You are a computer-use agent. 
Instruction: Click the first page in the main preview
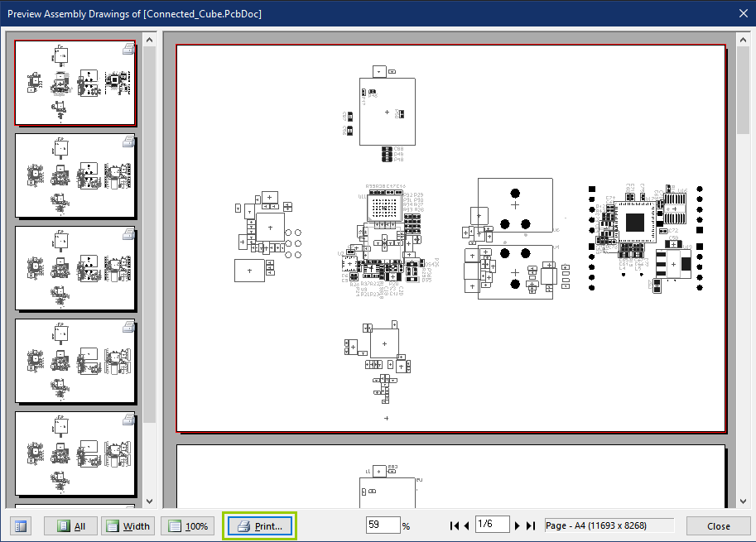point(450,238)
